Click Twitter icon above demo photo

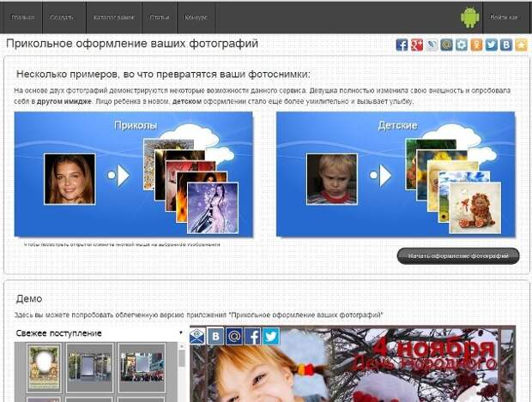[x=270, y=336]
